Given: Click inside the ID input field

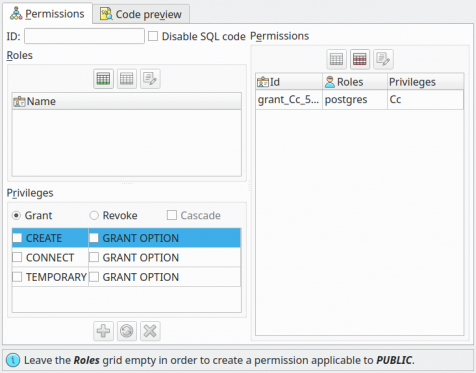Looking at the screenshot, I should pyautogui.click(x=84, y=36).
